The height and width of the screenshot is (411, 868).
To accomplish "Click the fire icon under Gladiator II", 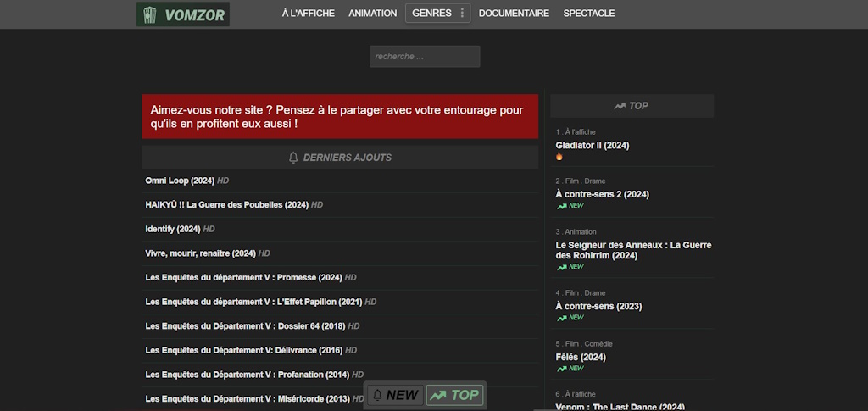I will coord(559,157).
